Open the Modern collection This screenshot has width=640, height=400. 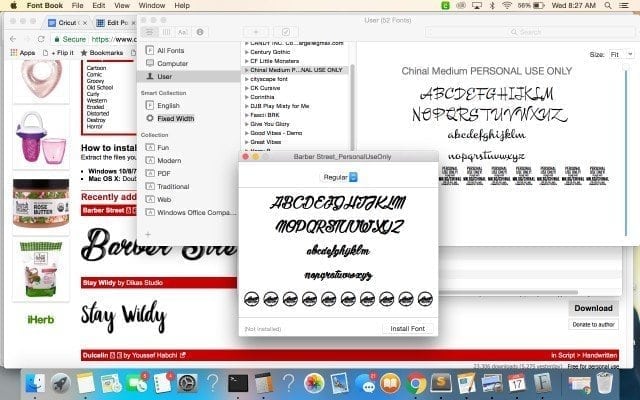tap(169, 160)
